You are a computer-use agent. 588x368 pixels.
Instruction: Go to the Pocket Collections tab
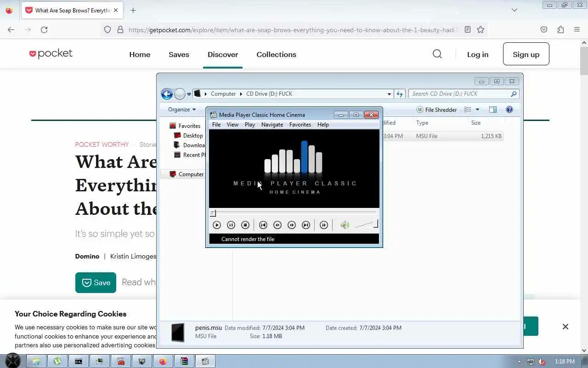[x=276, y=54]
